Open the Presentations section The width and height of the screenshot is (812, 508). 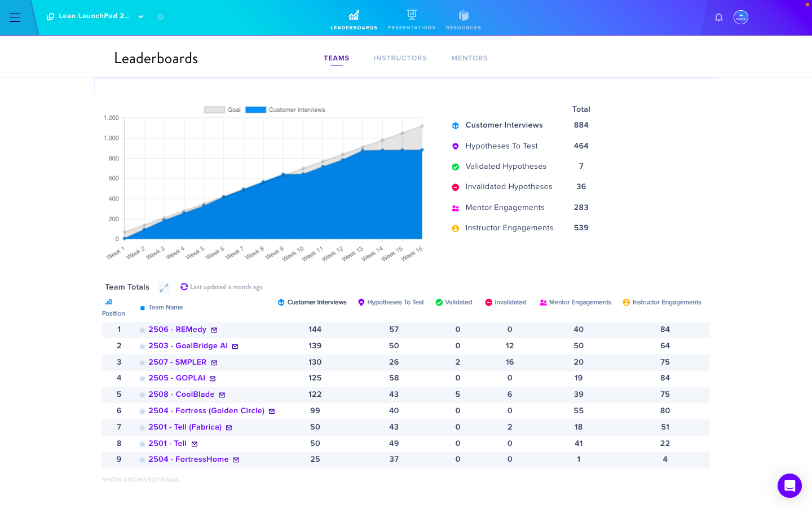click(x=412, y=20)
